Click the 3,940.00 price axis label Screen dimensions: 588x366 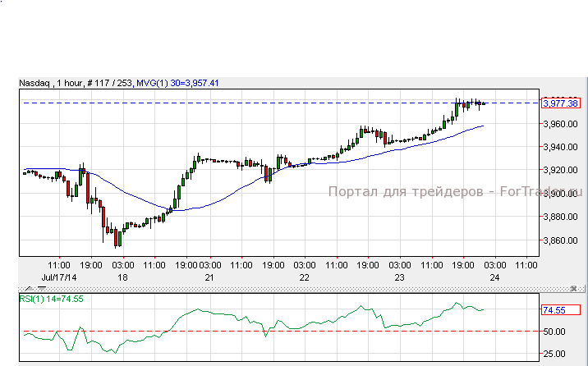tap(560, 147)
